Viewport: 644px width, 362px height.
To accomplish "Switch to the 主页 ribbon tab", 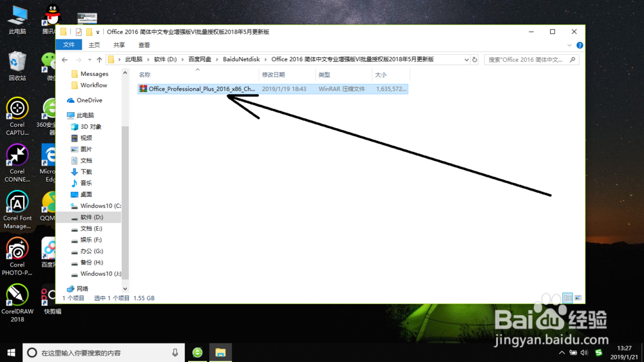I will tap(94, 45).
